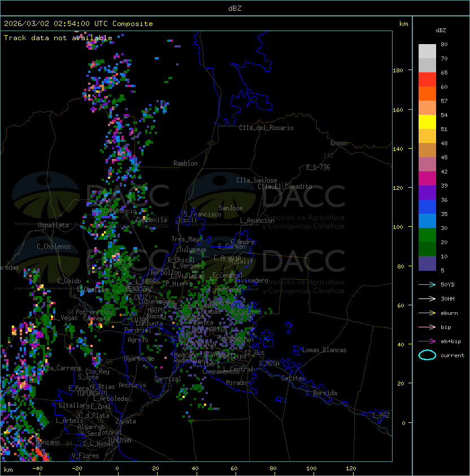Click the 'Clla.El_Cavadito' map label
The image size is (470, 476).
(285, 187)
